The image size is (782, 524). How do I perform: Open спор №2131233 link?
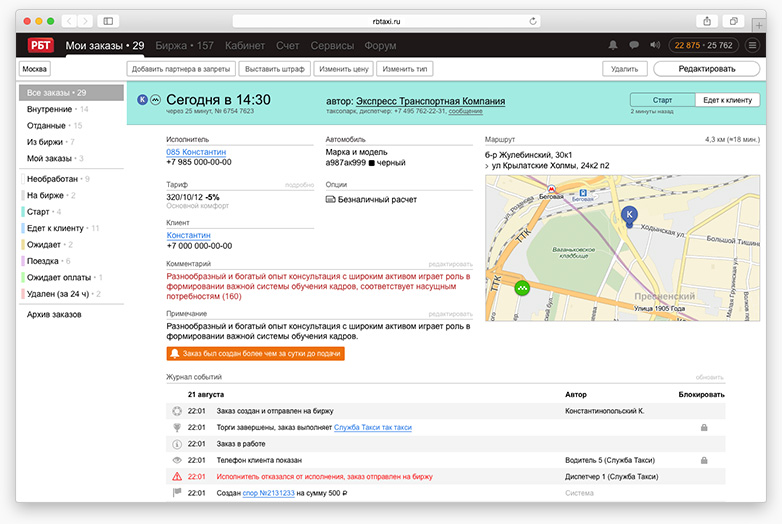[268, 493]
